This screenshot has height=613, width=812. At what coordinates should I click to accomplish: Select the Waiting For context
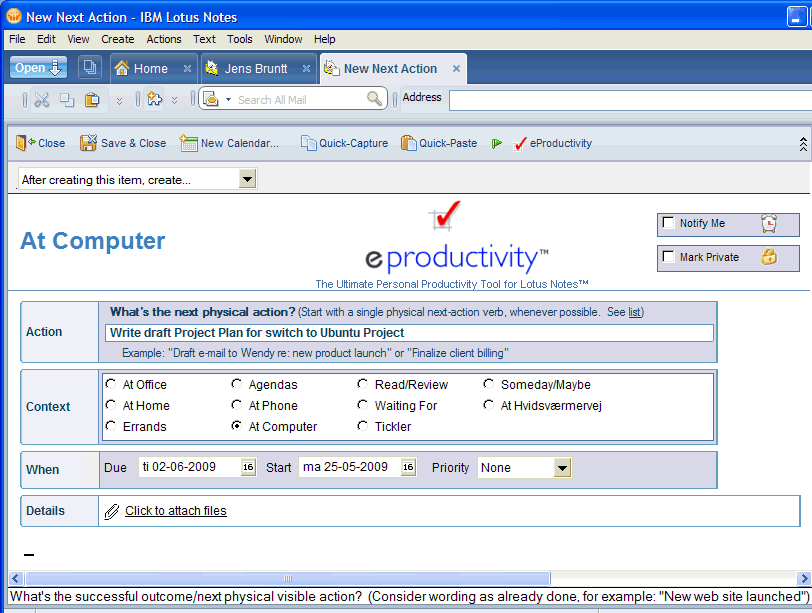tap(362, 404)
